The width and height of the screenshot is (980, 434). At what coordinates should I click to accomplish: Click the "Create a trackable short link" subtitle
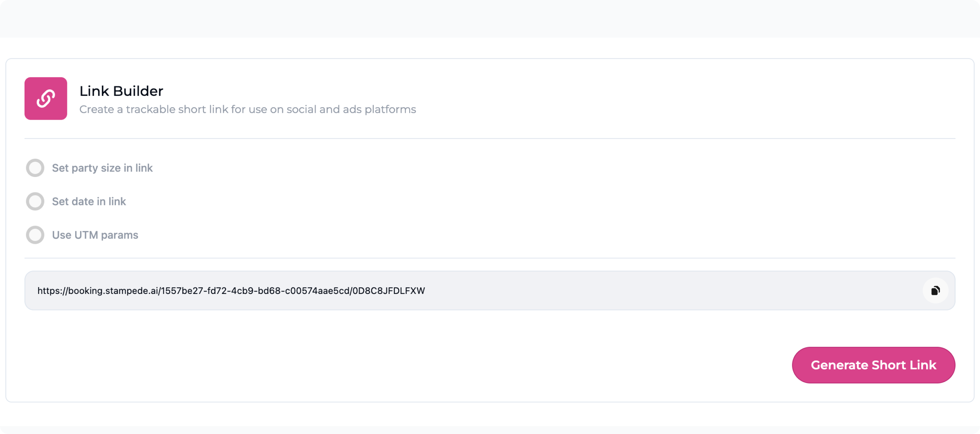pos(247,110)
